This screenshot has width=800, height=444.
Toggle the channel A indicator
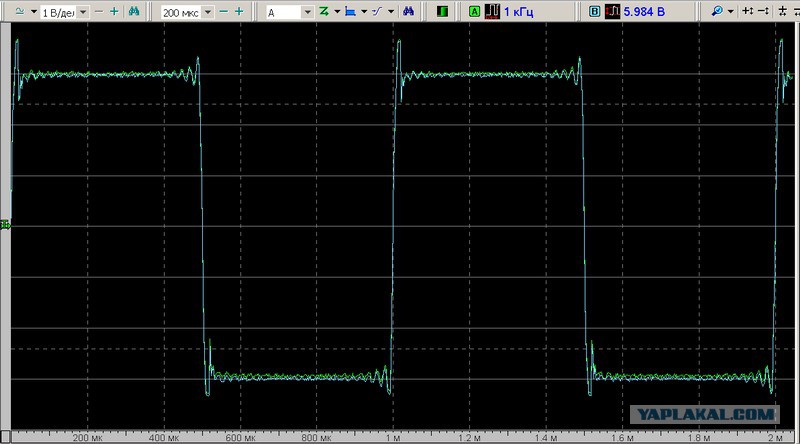pos(474,11)
